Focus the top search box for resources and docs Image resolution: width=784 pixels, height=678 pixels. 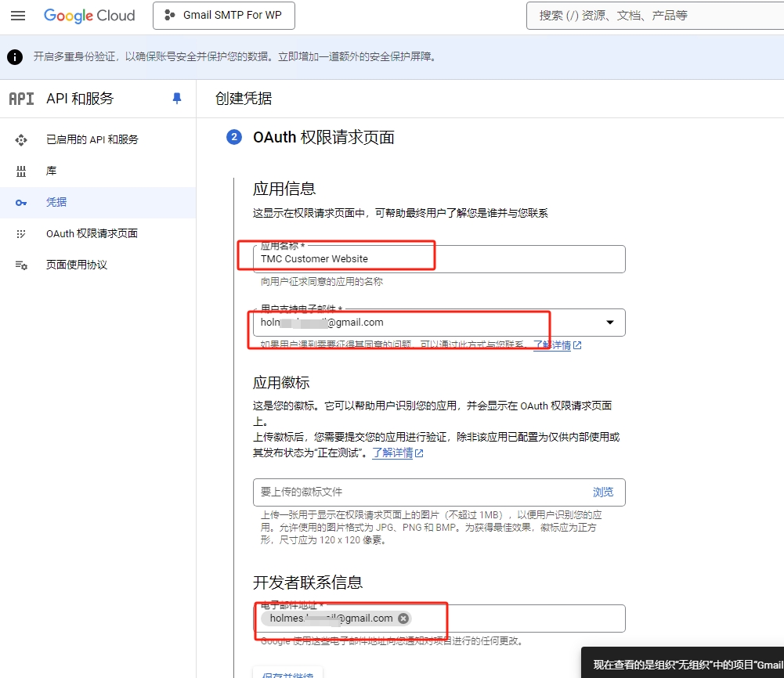655,16
